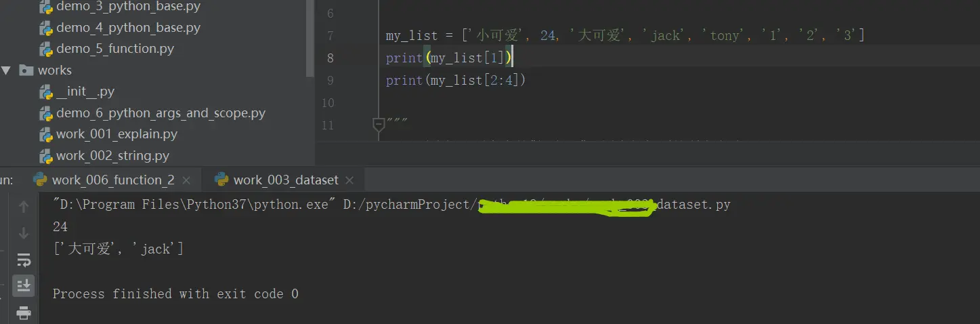Click the Print console output icon
This screenshot has width=980, height=324.
(24, 312)
